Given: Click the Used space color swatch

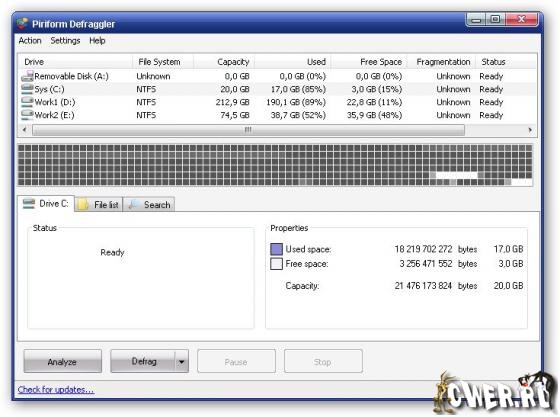Looking at the screenshot, I should pyautogui.click(x=276, y=249).
